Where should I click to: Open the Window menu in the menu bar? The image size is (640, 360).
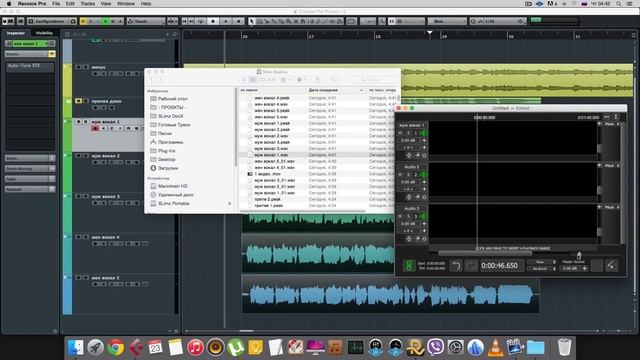tap(126, 4)
